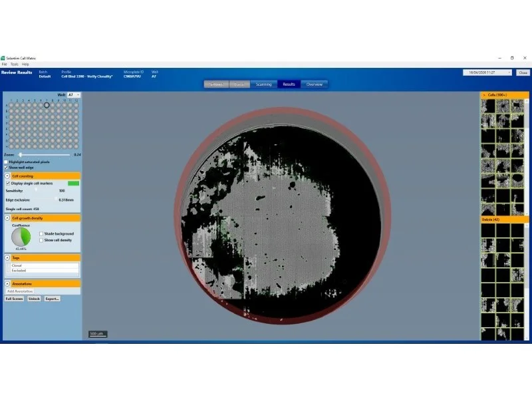This screenshot has width=532, height=399.
Task: Enable Show cell density checkbox
Action: pyautogui.click(x=41, y=240)
